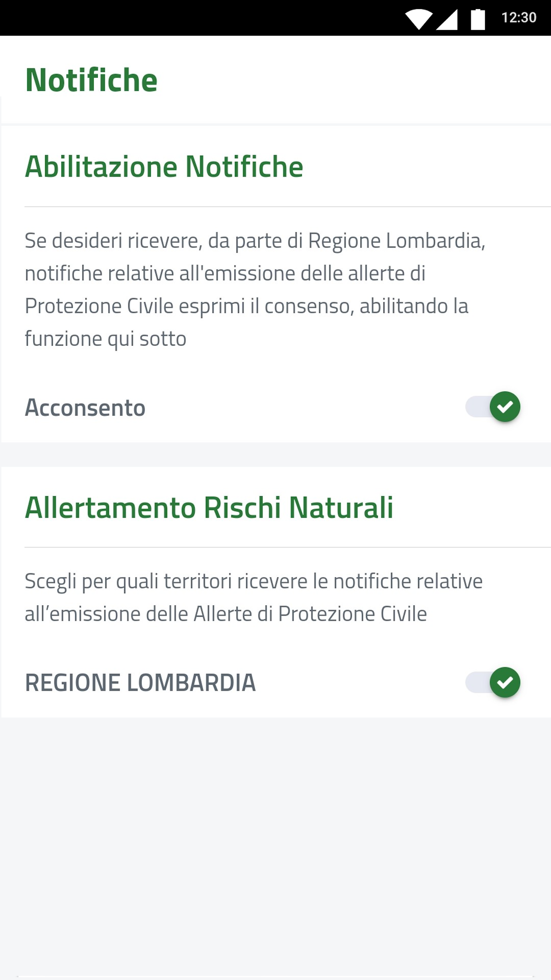The height and width of the screenshot is (980, 551).
Task: Tap the Wi-Fi icon in the status bar
Action: click(x=419, y=19)
